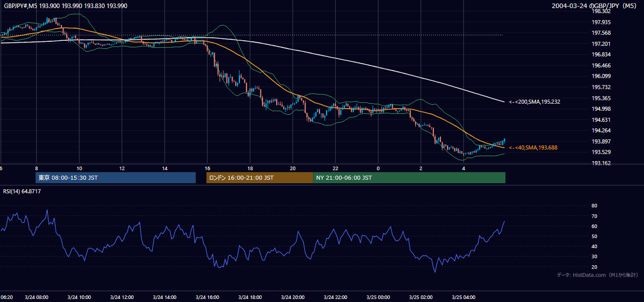Click price axis value 194.998
Screen dimensions: 644x302
(601, 109)
